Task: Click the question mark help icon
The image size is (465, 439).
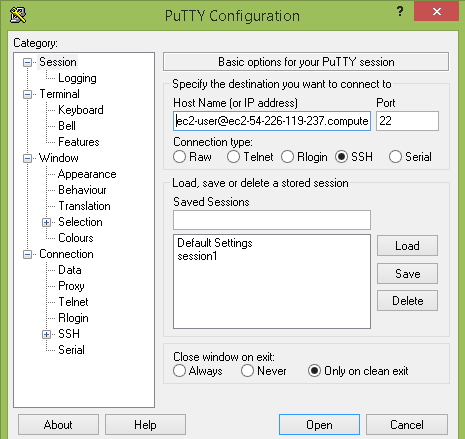Action: coord(400,12)
